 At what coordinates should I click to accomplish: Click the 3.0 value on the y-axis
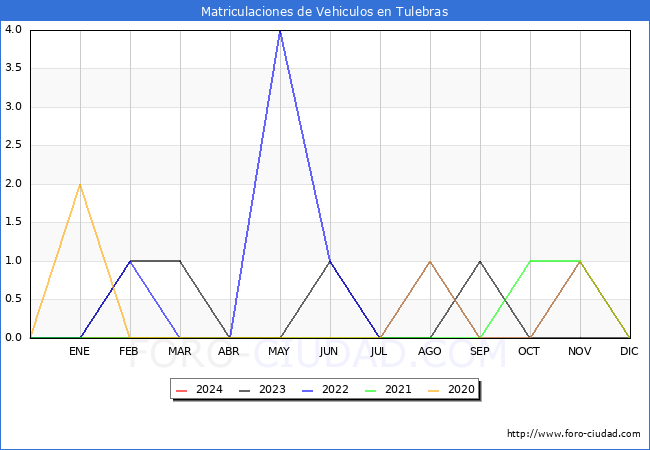[x=13, y=106]
